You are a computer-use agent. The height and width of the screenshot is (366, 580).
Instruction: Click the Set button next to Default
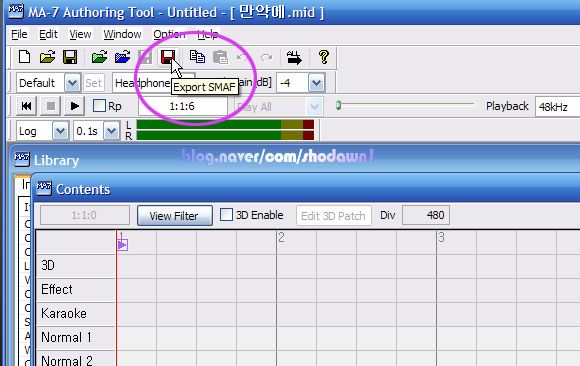click(93, 83)
